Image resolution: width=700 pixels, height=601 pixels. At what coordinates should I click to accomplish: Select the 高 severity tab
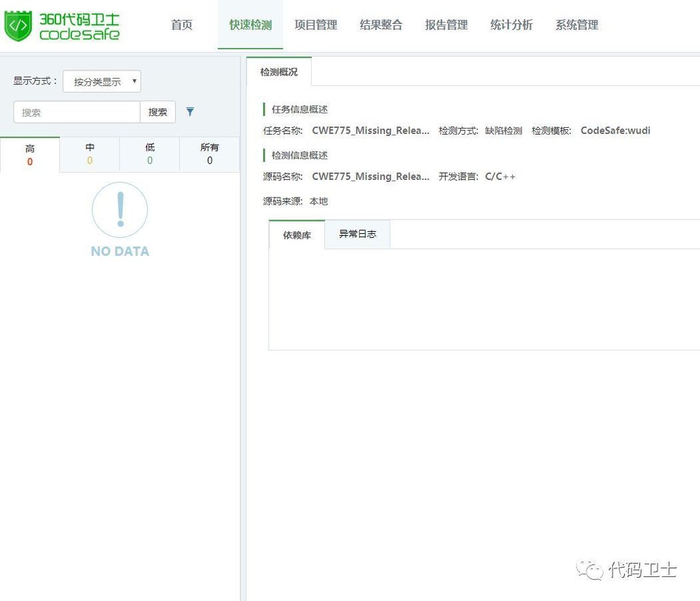click(30, 155)
